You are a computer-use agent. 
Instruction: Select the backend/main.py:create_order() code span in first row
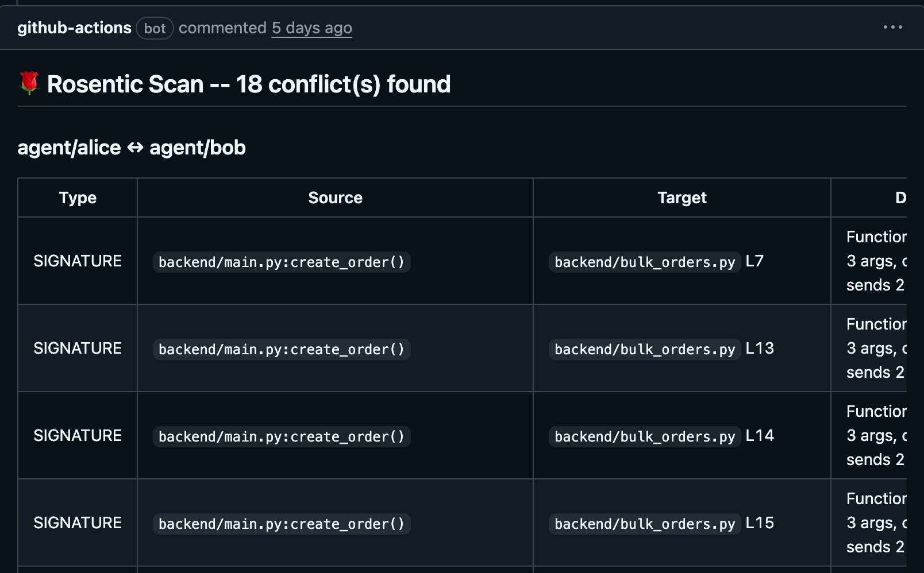tap(281, 262)
